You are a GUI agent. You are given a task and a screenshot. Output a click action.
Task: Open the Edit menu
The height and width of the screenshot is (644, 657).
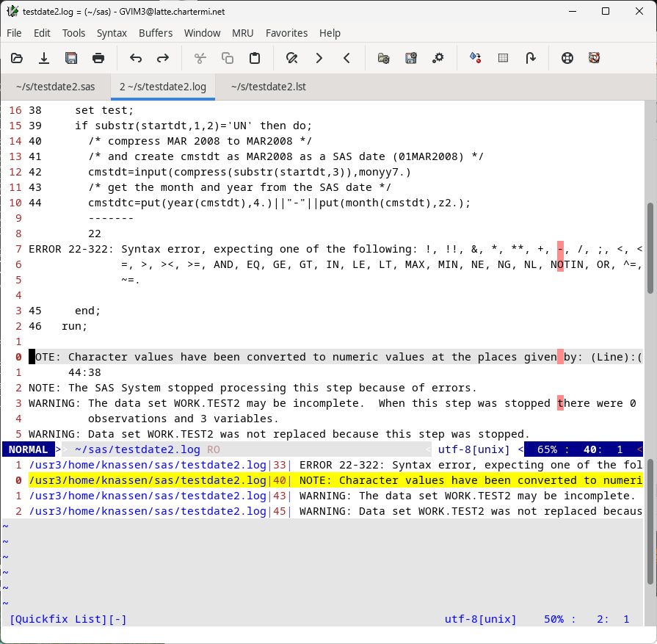click(42, 33)
